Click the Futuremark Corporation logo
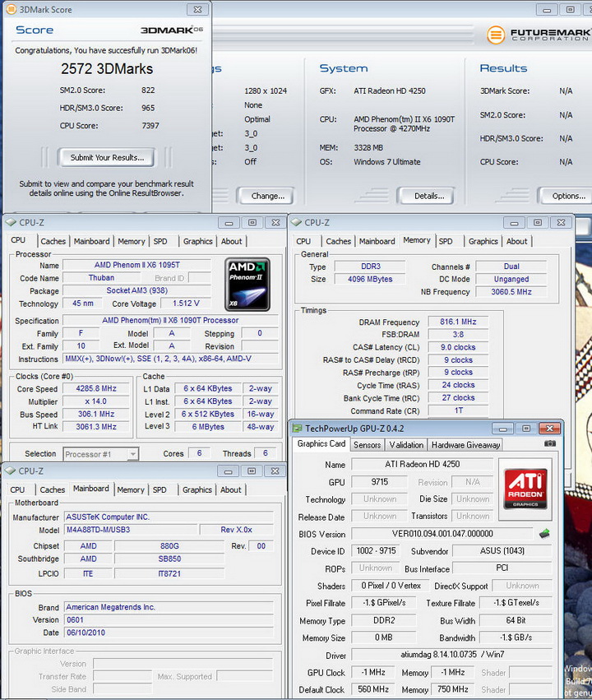Image resolution: width=592 pixels, height=700 pixels. [539, 35]
